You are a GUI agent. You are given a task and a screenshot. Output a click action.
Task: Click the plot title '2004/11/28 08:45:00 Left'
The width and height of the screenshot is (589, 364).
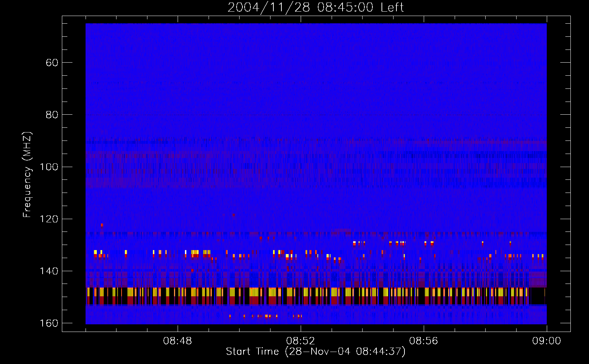click(x=316, y=7)
